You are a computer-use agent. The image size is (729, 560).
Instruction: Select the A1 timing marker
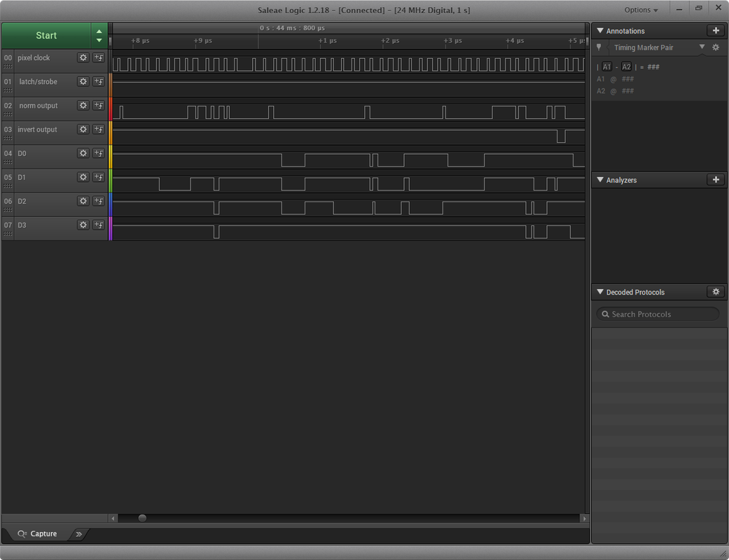pyautogui.click(x=606, y=67)
